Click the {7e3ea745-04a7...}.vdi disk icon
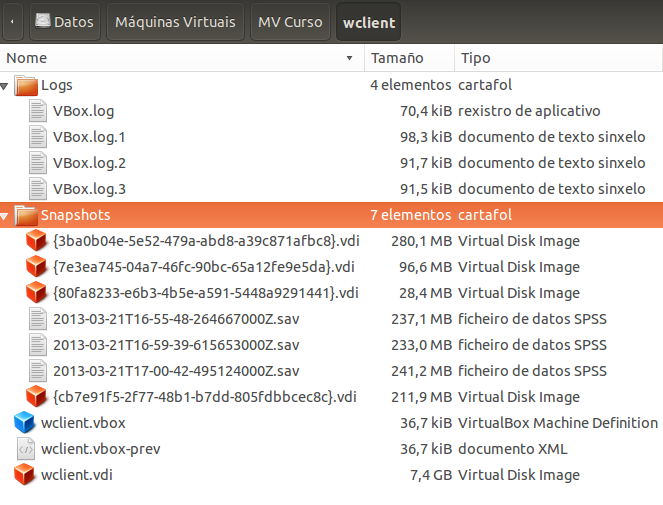Screen dimensions: 663x505 pyautogui.click(x=36, y=267)
